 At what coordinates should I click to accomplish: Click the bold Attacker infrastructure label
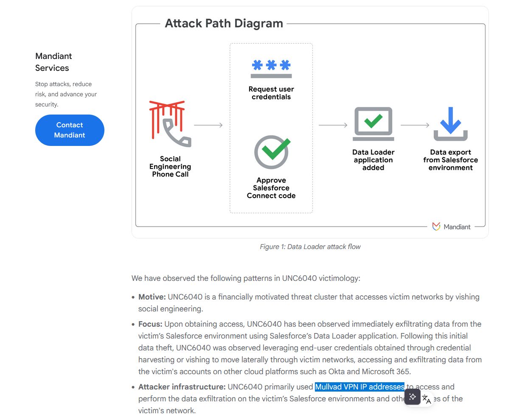pos(182,387)
